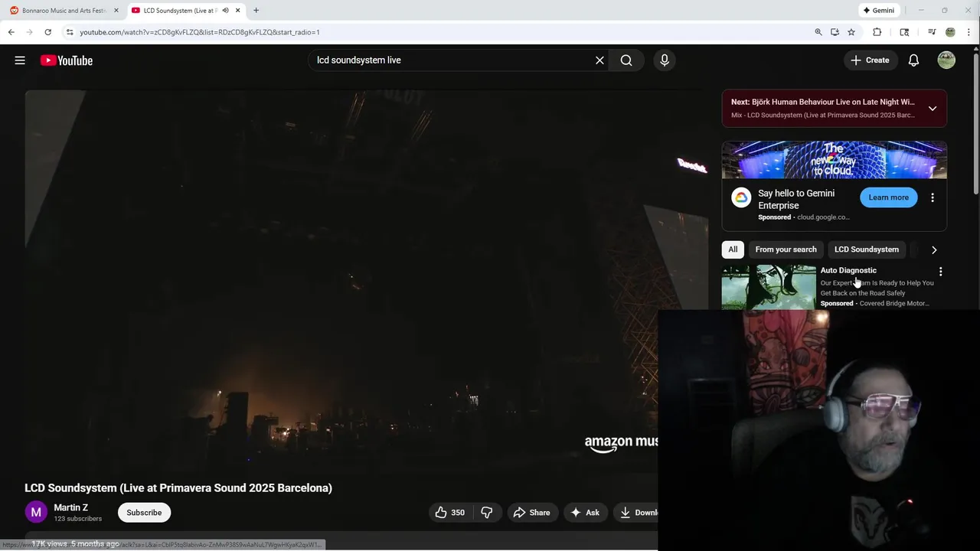Viewport: 980px width, 551px height.
Task: Open the Martin Z channel avatar
Action: [36, 513]
